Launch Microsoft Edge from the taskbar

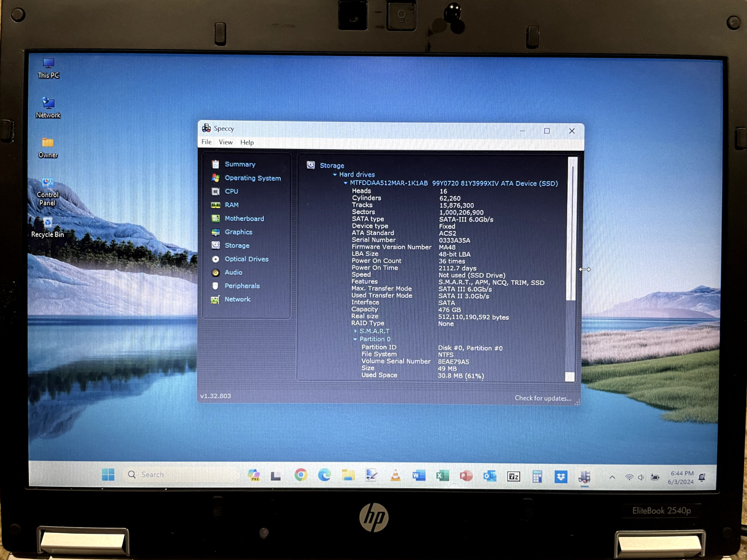pyautogui.click(x=324, y=475)
